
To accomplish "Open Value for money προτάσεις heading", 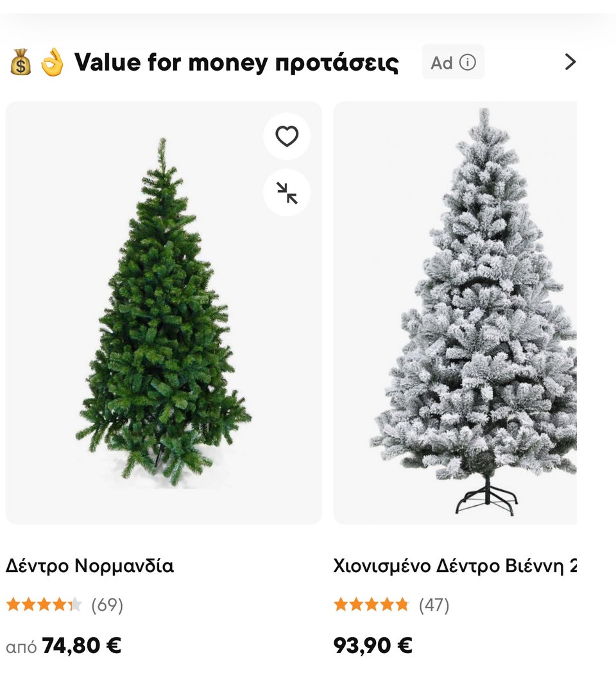I will 236,62.
